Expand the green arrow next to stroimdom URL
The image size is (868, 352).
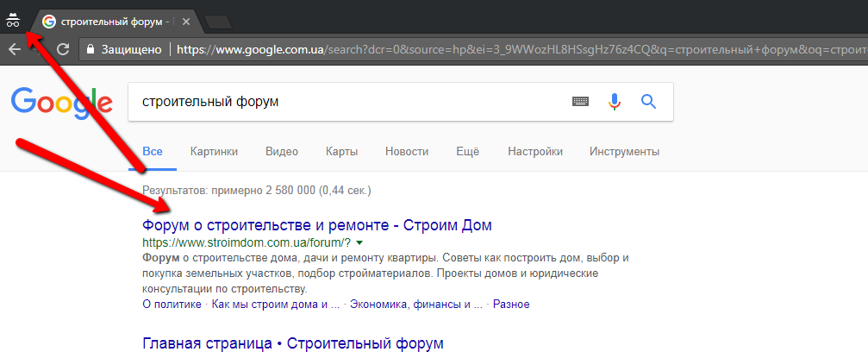[x=359, y=242]
